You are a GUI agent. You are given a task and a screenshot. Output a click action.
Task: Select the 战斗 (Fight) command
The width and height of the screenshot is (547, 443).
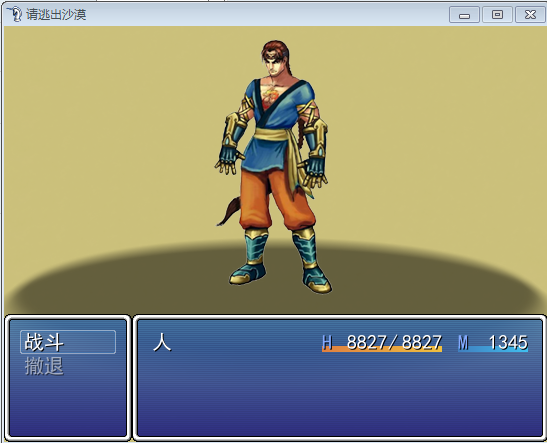point(68,342)
